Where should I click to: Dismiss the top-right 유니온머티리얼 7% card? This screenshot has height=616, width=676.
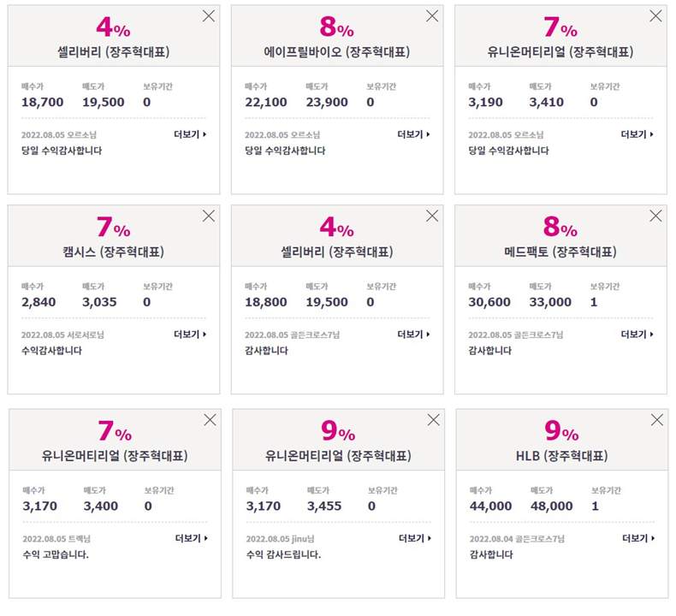tap(655, 16)
